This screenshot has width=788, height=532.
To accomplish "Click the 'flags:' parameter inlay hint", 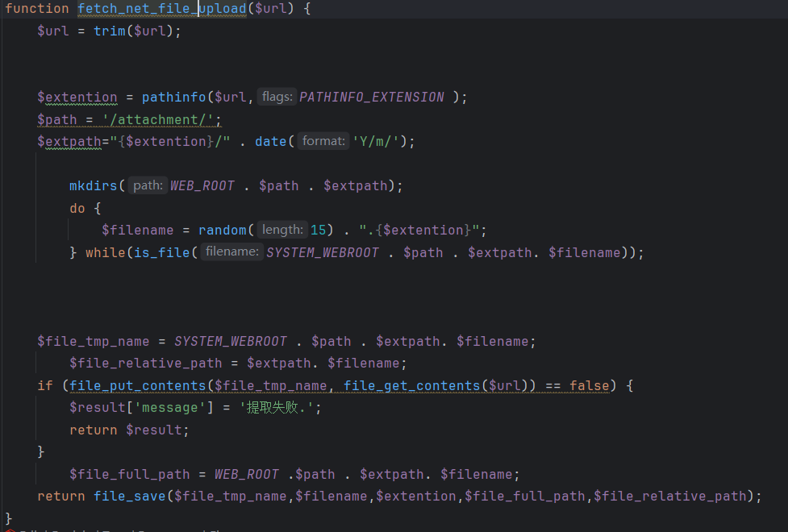I will pyautogui.click(x=277, y=98).
